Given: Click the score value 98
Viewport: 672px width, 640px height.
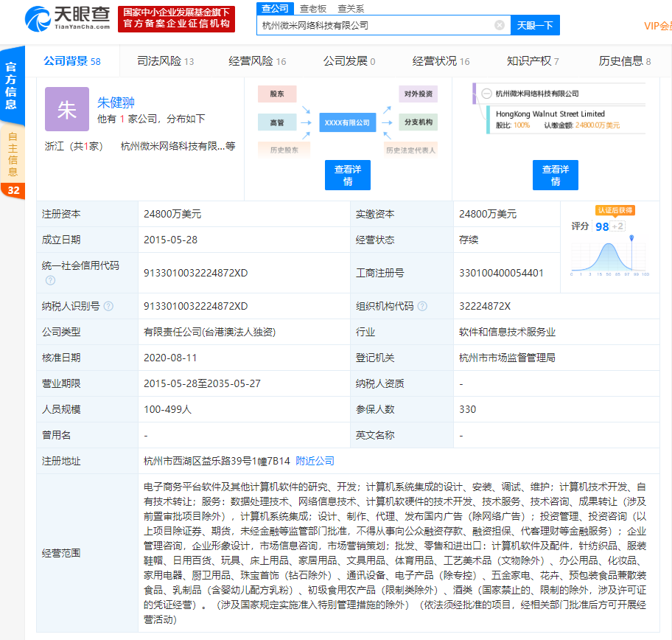Looking at the screenshot, I should pyautogui.click(x=602, y=226).
